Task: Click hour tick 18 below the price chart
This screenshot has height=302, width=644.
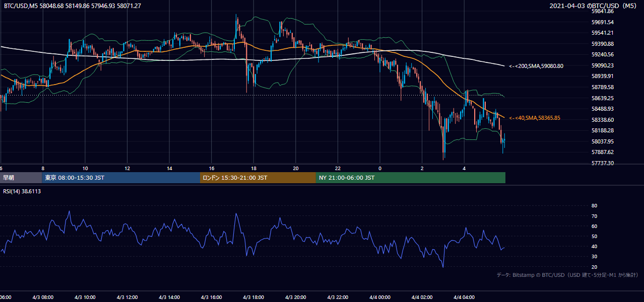Action: [x=254, y=168]
